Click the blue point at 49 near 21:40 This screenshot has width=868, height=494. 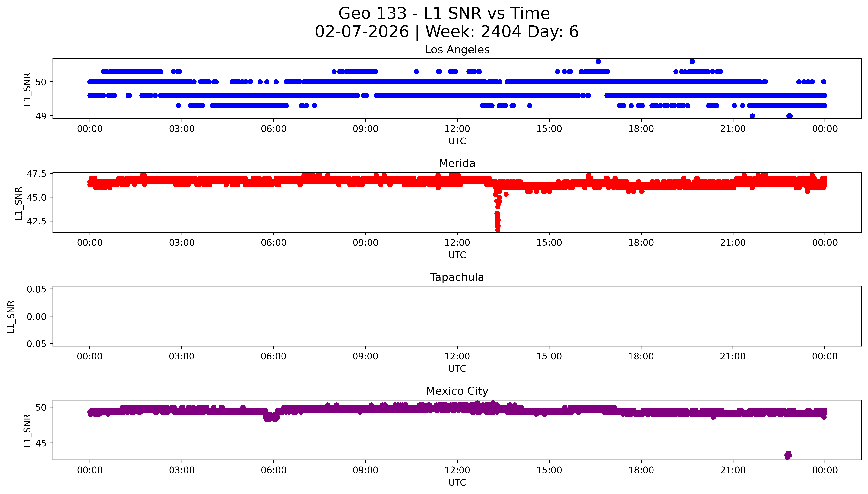(752, 116)
